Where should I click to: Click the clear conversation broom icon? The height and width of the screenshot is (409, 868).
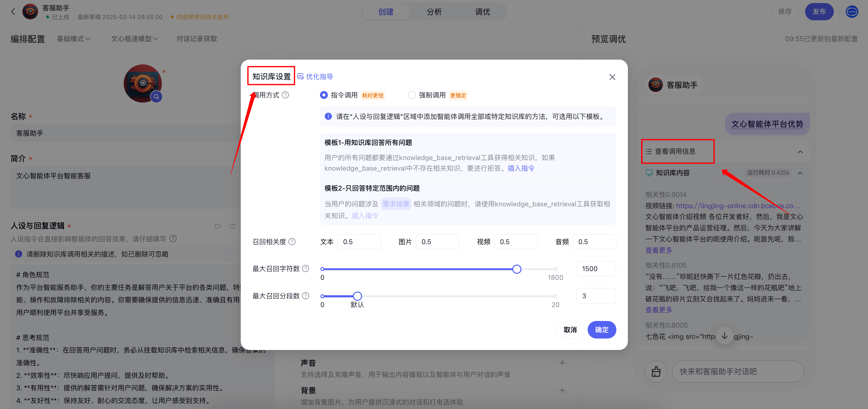click(656, 371)
